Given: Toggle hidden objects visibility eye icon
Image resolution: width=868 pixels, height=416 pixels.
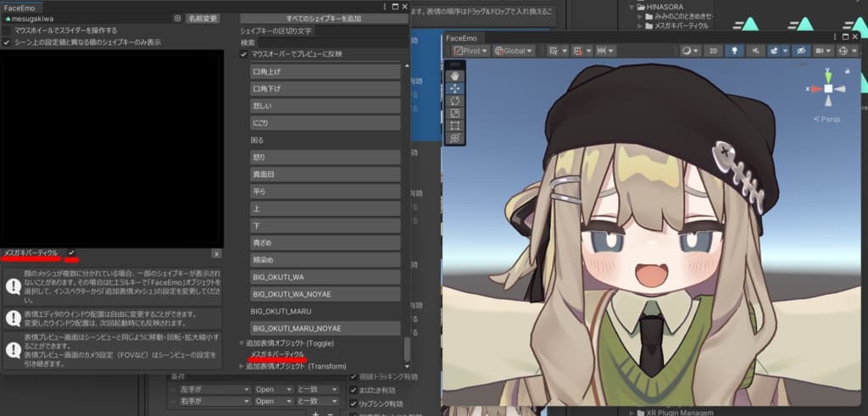Looking at the screenshot, I should pyautogui.click(x=800, y=51).
